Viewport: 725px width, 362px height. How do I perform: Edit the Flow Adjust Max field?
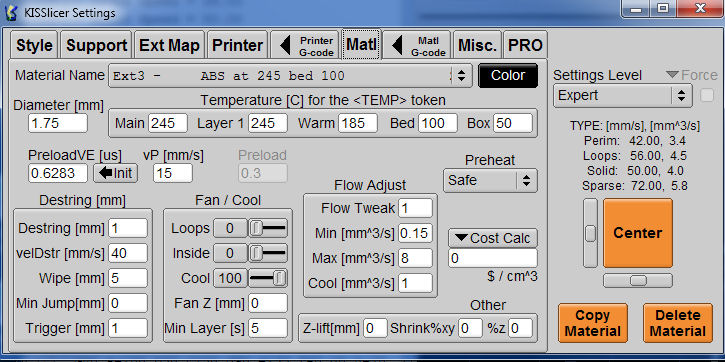coord(415,258)
